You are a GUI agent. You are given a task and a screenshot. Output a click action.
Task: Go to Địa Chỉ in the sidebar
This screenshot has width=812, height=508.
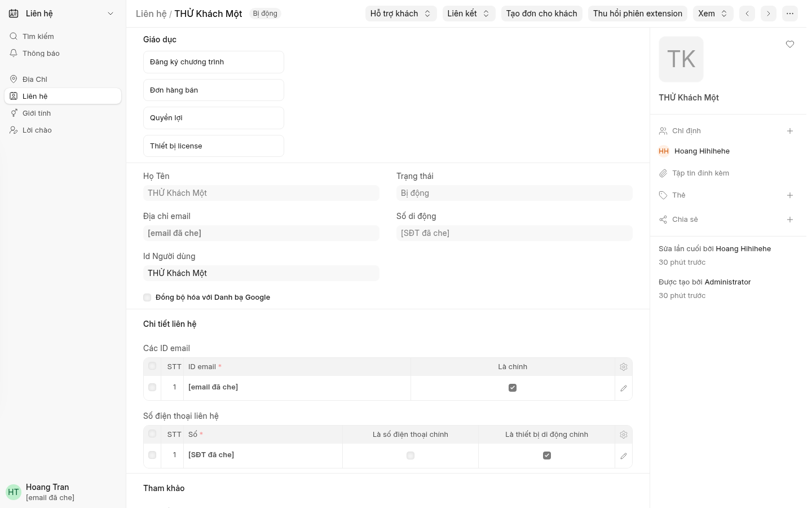(63, 79)
